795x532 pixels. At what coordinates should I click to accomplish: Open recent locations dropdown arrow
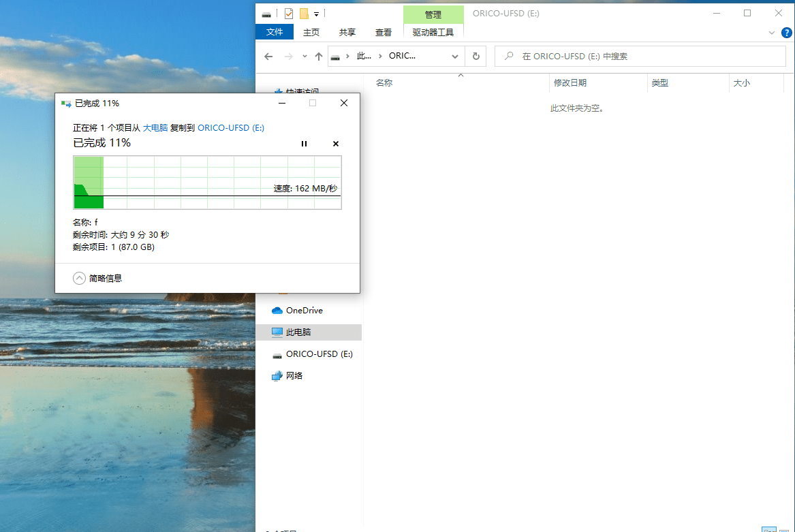point(305,57)
